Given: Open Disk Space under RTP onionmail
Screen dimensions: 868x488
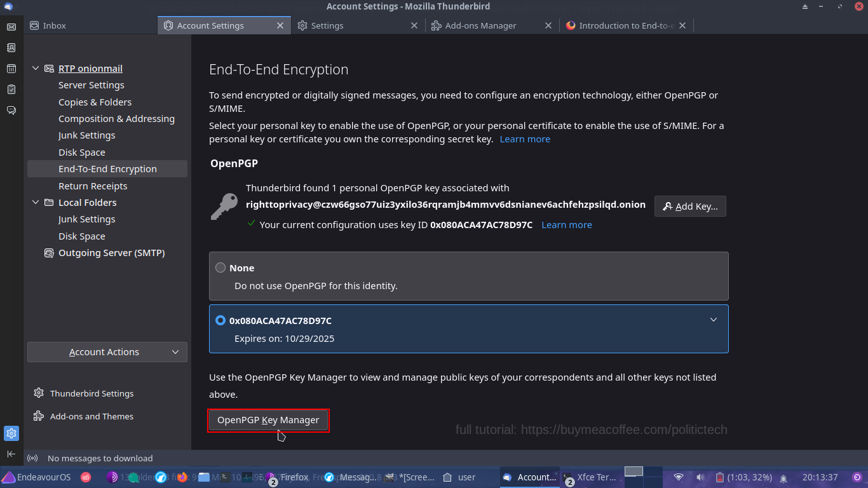Looking at the screenshot, I should (x=82, y=152).
